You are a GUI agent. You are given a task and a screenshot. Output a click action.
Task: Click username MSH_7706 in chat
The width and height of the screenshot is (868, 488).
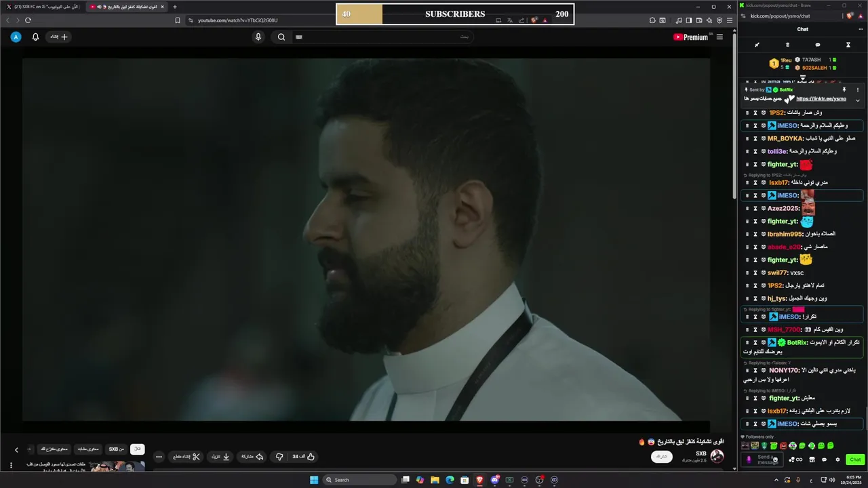784,329
